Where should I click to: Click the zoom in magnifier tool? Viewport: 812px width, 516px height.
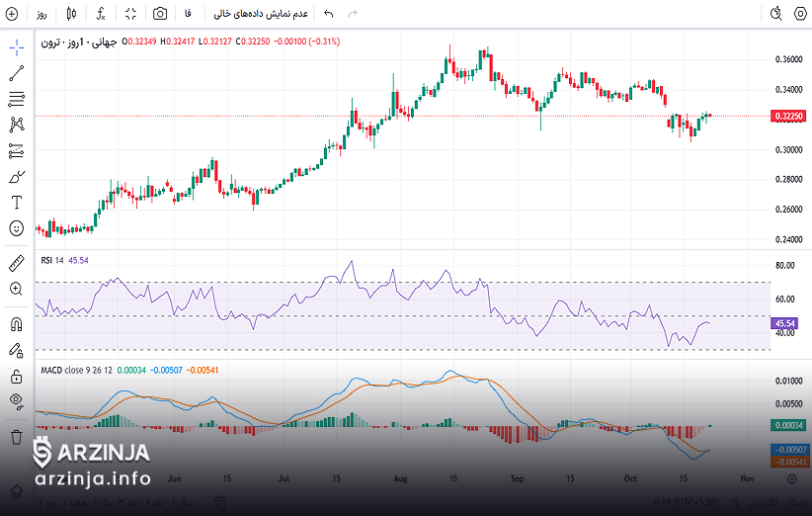[16, 289]
